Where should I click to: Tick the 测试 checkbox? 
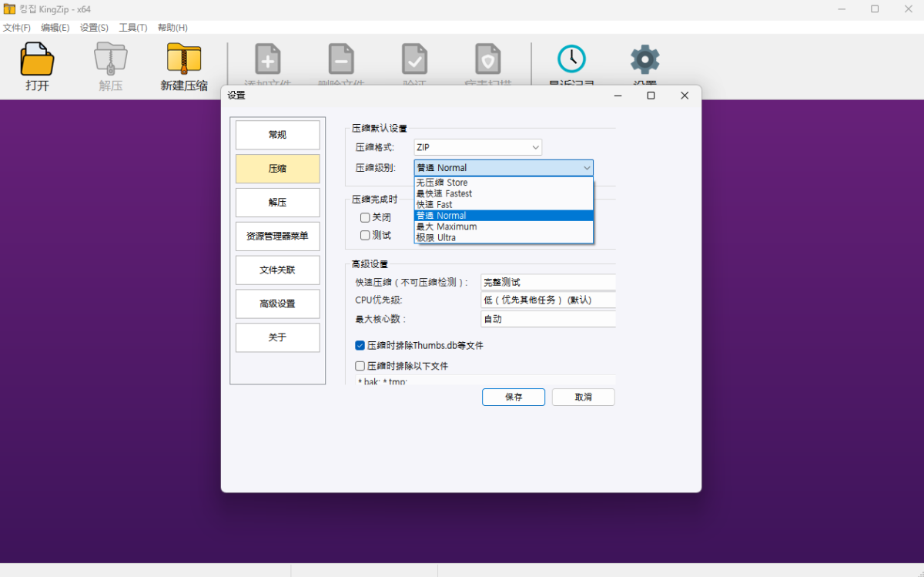tap(365, 235)
